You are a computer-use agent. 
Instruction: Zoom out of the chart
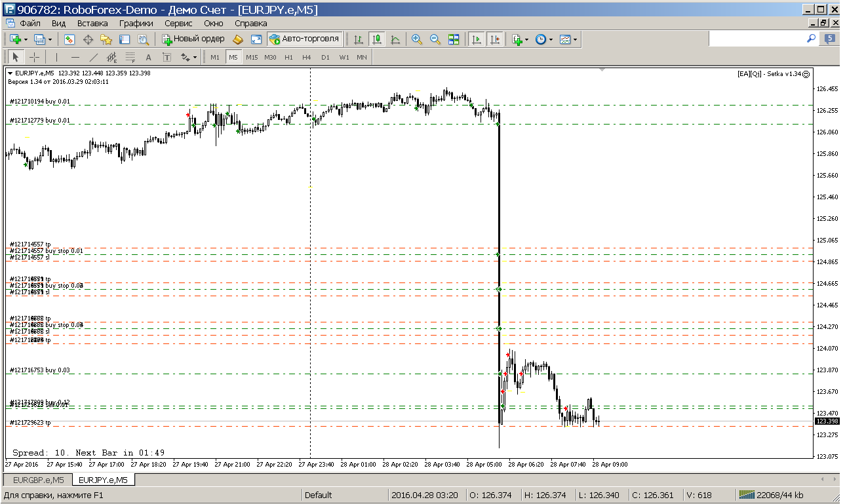click(x=435, y=39)
